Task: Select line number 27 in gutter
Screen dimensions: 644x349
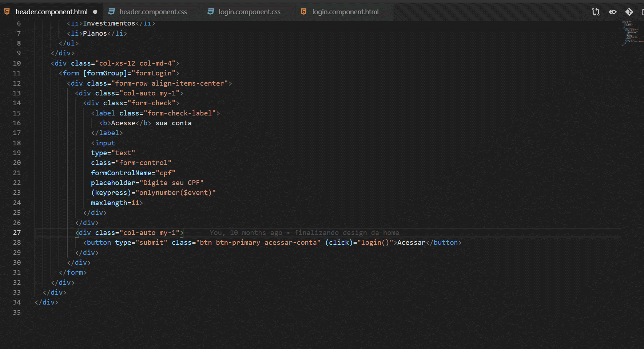Action: click(17, 232)
